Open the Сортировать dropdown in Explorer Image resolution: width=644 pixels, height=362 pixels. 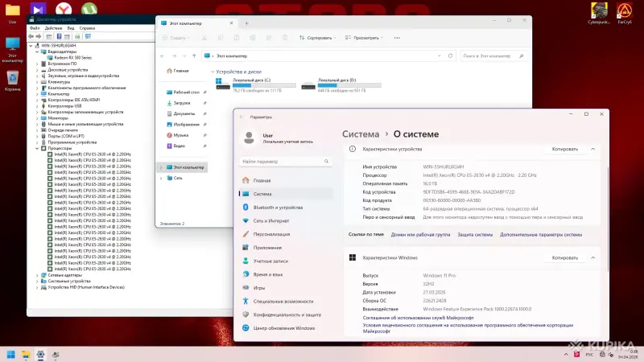pyautogui.click(x=316, y=38)
